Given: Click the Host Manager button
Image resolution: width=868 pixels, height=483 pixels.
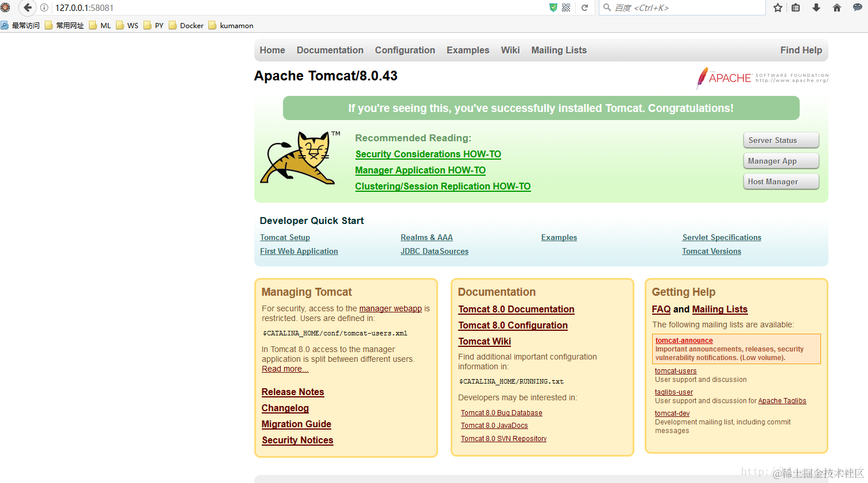Looking at the screenshot, I should click(781, 181).
